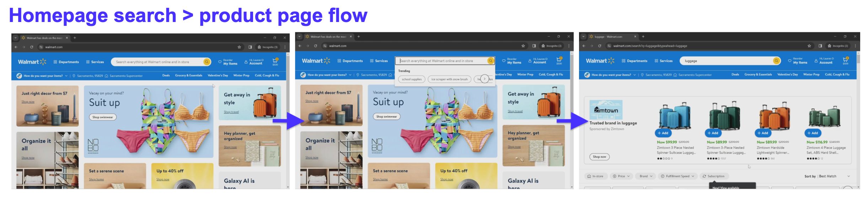Open tab search dropdown arrow in right window
The image size is (868, 198).
(584, 37)
